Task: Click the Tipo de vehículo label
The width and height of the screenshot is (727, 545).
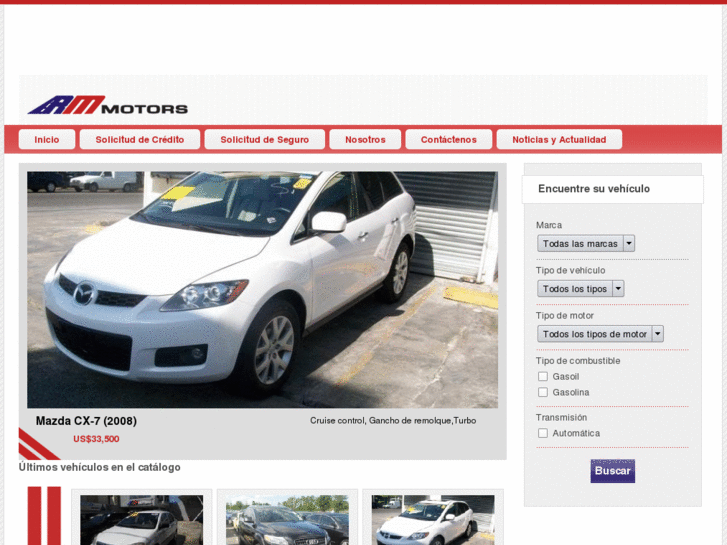Action: coord(570,270)
